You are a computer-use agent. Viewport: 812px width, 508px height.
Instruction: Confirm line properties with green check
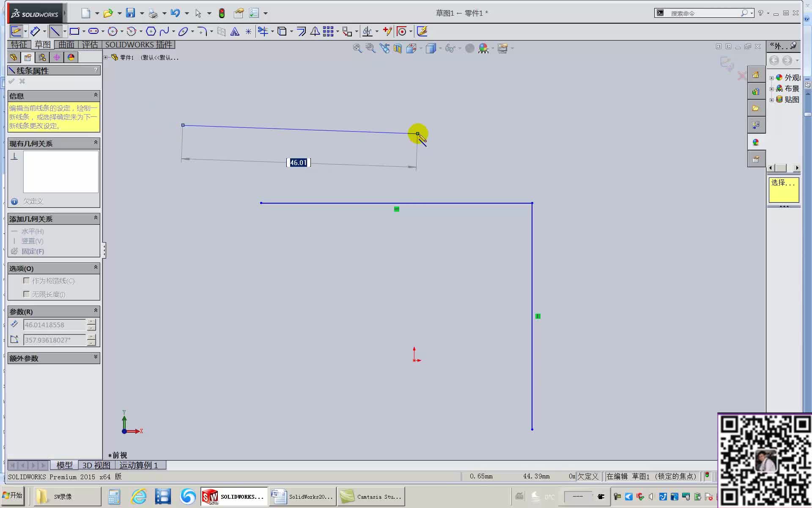(x=11, y=81)
